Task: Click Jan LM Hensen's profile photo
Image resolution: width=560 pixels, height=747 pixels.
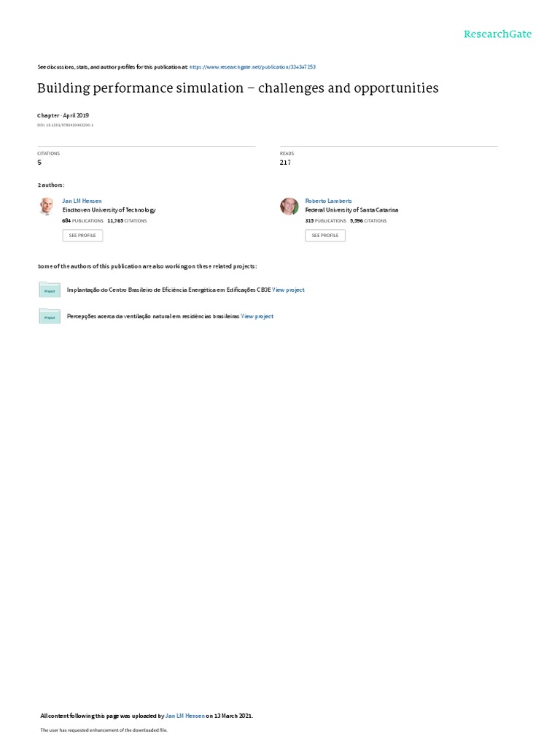Action: click(x=47, y=206)
